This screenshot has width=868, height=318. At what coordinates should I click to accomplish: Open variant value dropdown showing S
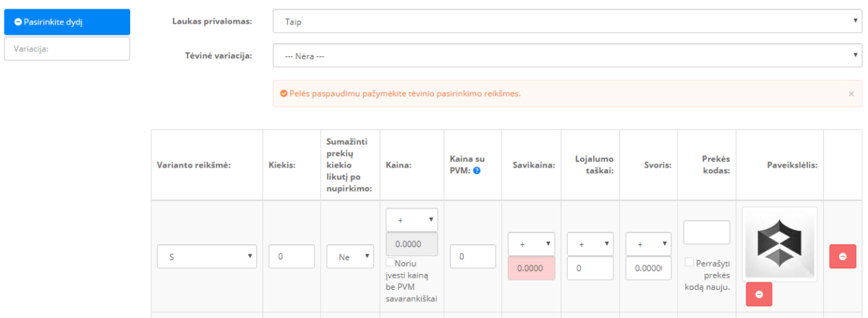coord(207,256)
